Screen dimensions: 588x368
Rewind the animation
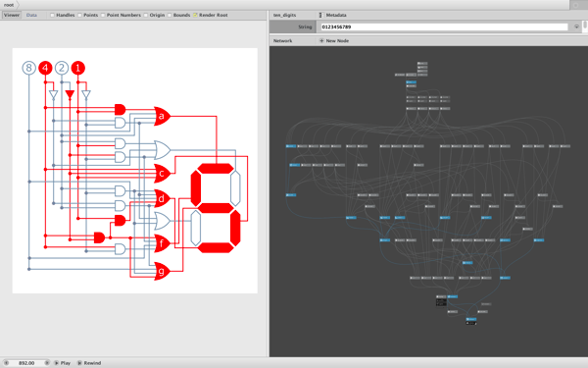click(x=89, y=363)
